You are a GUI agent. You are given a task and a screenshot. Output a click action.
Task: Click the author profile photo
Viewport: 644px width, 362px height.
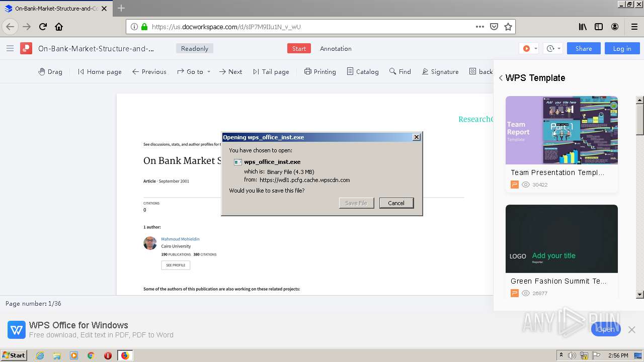(x=150, y=243)
